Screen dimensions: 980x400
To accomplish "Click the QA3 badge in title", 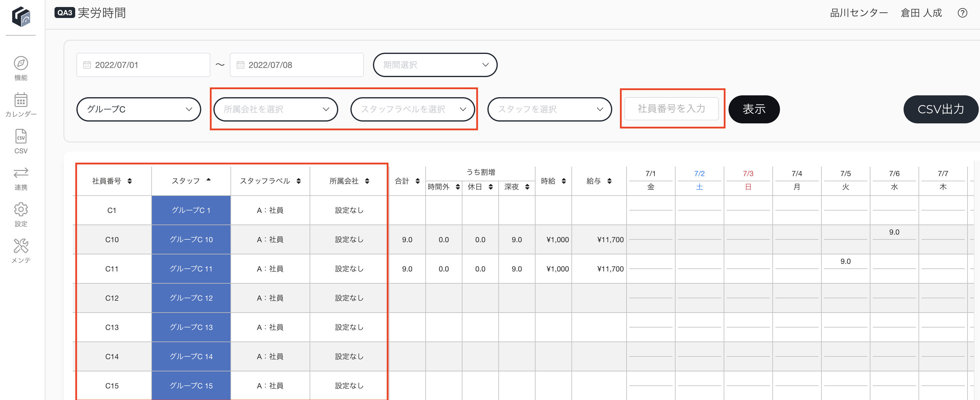I will [x=65, y=13].
